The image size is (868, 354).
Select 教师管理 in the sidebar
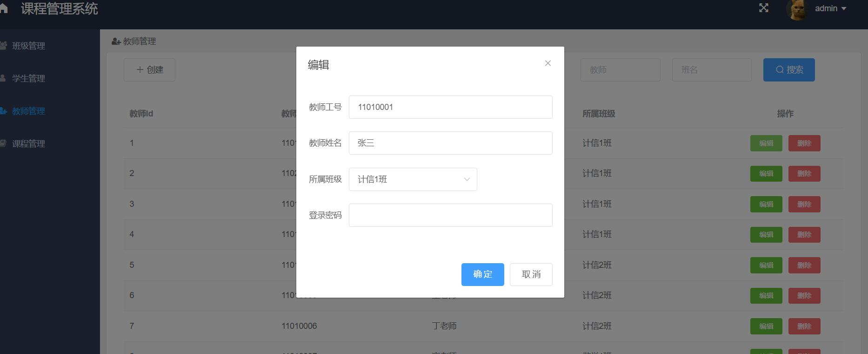pyautogui.click(x=28, y=111)
